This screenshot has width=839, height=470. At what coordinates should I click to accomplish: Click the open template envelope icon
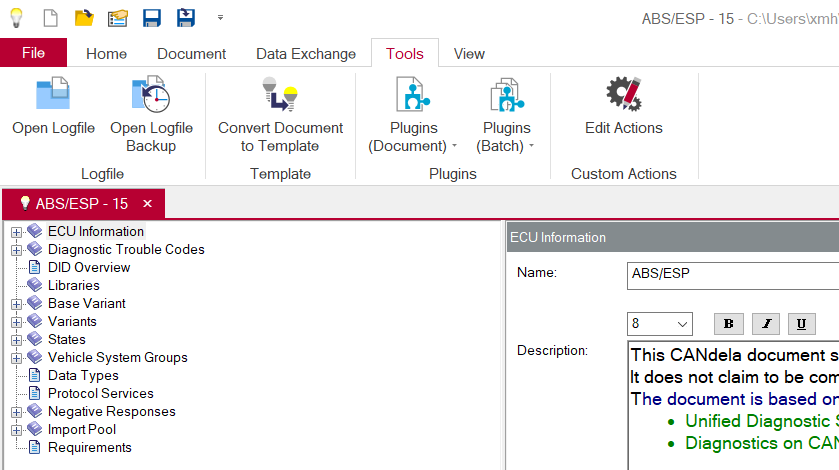[118, 18]
